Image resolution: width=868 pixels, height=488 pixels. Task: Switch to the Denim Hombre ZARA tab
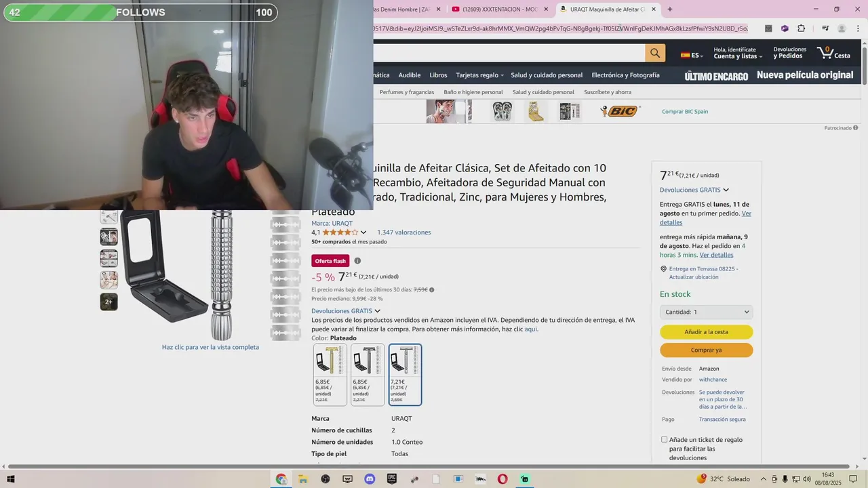406,9
